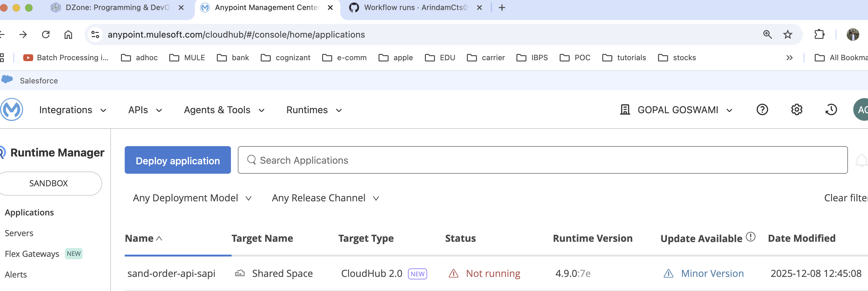Click the search magnifier icon in Search Applications
Viewport: 868px width, 291px height.
click(x=251, y=160)
